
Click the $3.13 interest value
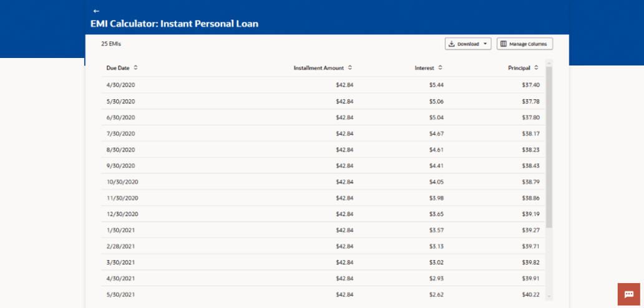(437, 246)
